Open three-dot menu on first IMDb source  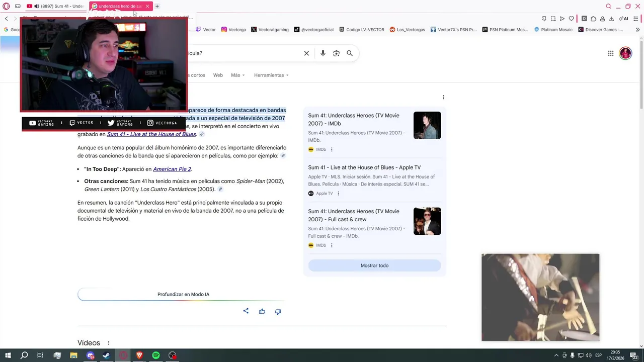[332, 149]
